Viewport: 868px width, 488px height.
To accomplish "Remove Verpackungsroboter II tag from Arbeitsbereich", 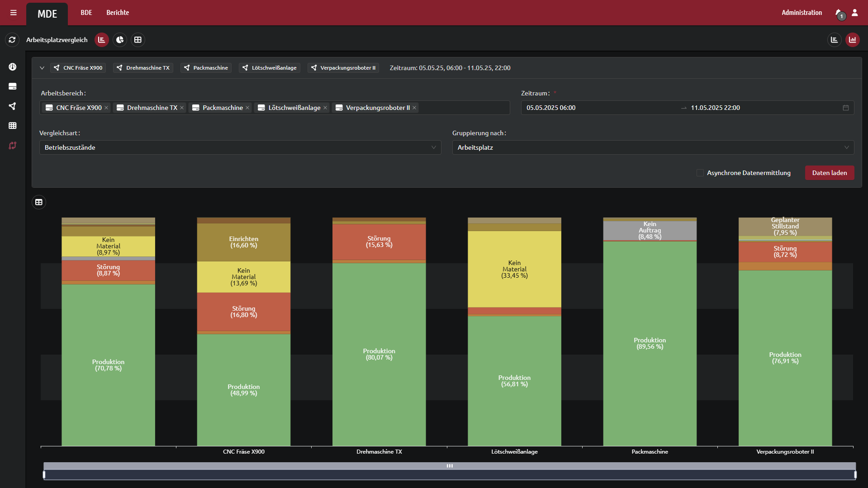I will [x=414, y=108].
